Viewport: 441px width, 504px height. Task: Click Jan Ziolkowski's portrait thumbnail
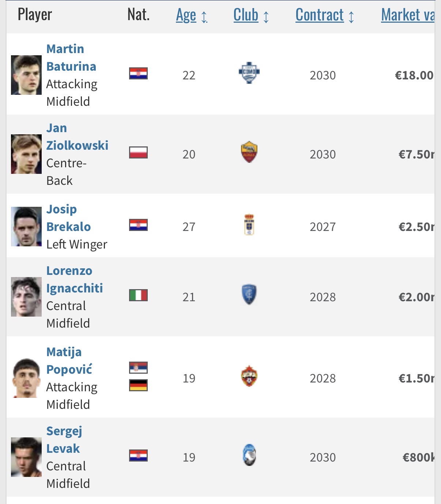click(x=26, y=154)
